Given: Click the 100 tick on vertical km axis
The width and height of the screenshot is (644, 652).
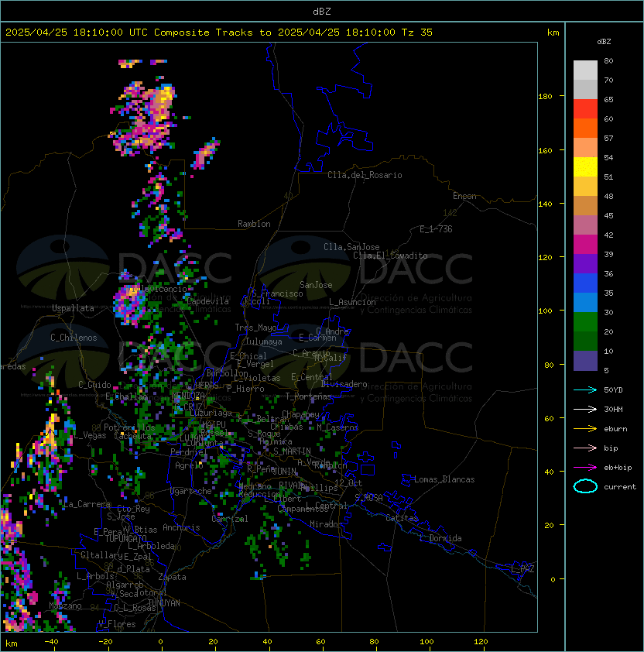Looking at the screenshot, I should coord(545,311).
